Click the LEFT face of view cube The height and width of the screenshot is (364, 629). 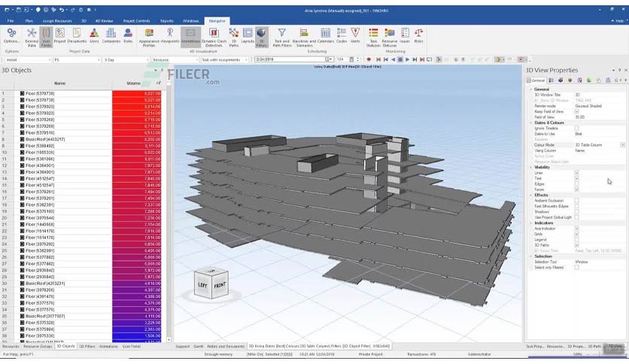coord(203,286)
